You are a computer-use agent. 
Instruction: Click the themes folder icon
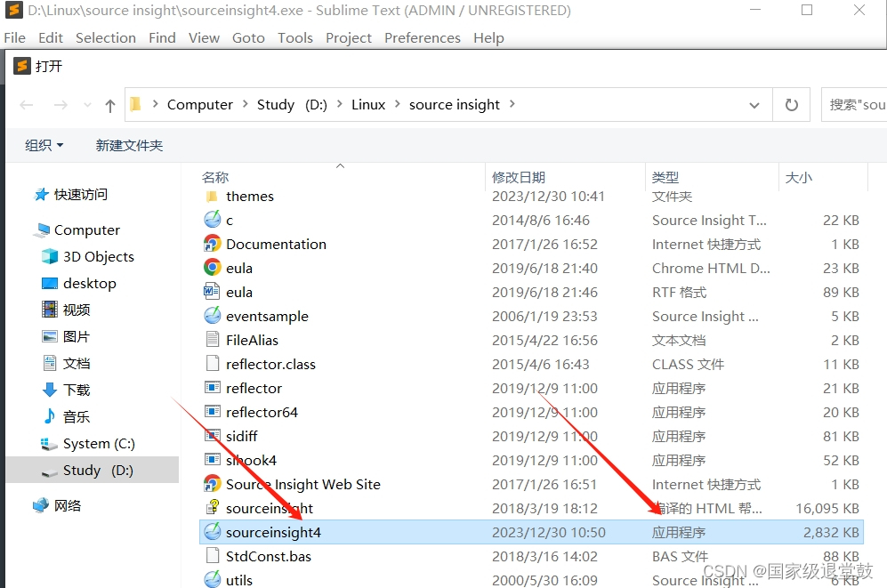[212, 197]
